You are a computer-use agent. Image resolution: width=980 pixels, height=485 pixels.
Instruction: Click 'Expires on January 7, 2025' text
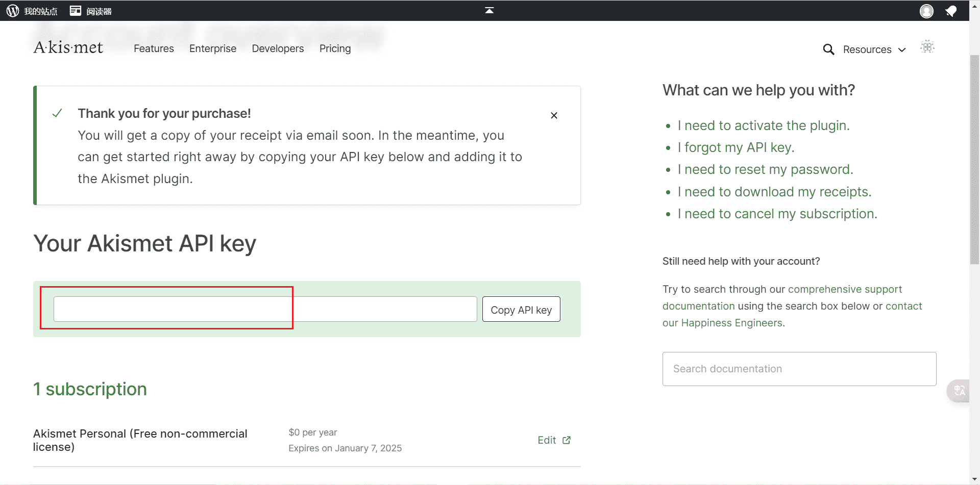[x=345, y=448]
